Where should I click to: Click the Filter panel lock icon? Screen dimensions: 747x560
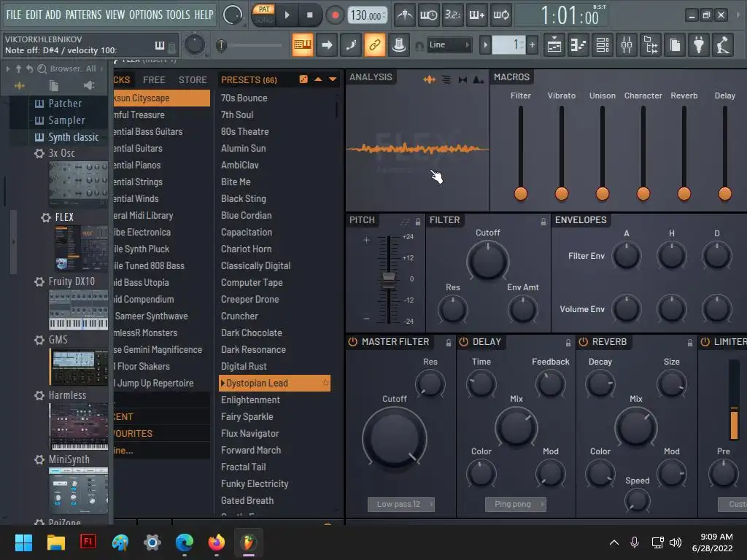tap(543, 222)
